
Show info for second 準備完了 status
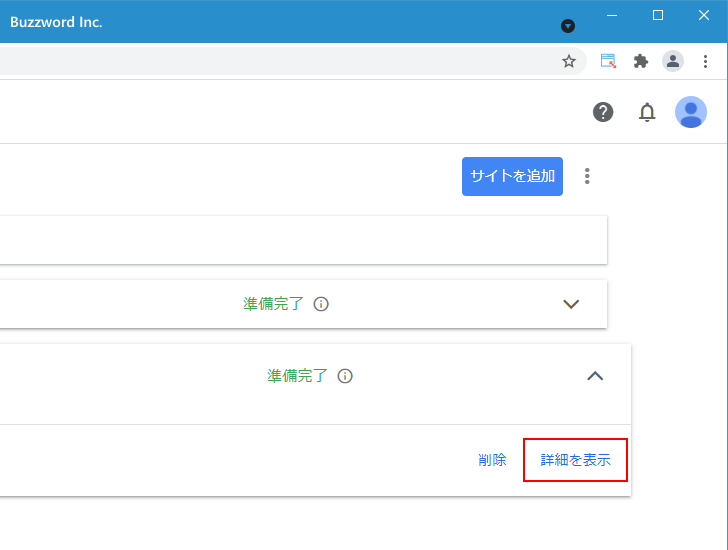click(x=345, y=376)
